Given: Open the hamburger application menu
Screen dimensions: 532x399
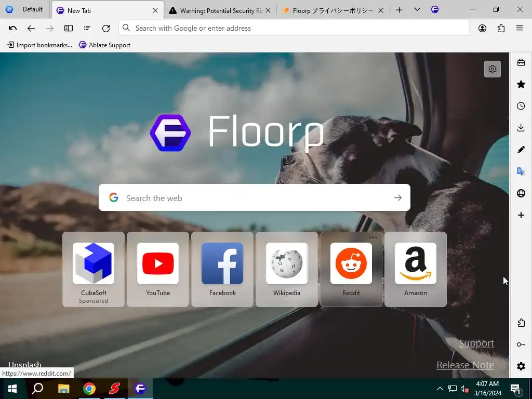Looking at the screenshot, I should pyautogui.click(x=520, y=28).
